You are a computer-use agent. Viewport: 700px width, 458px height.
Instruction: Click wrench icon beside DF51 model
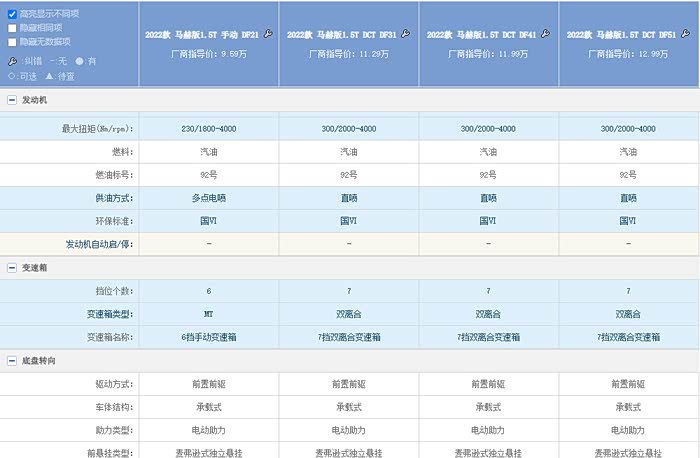click(x=685, y=33)
